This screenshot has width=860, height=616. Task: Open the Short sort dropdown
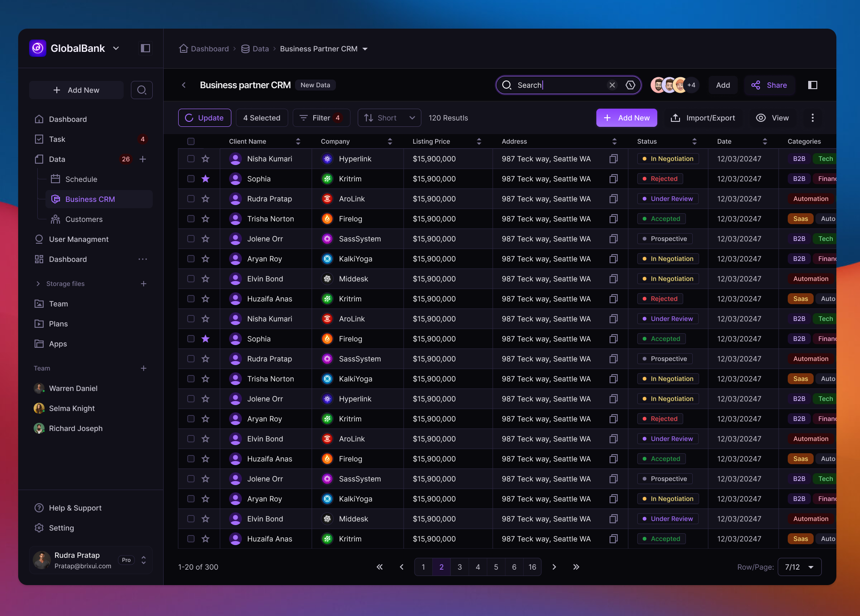tap(389, 118)
